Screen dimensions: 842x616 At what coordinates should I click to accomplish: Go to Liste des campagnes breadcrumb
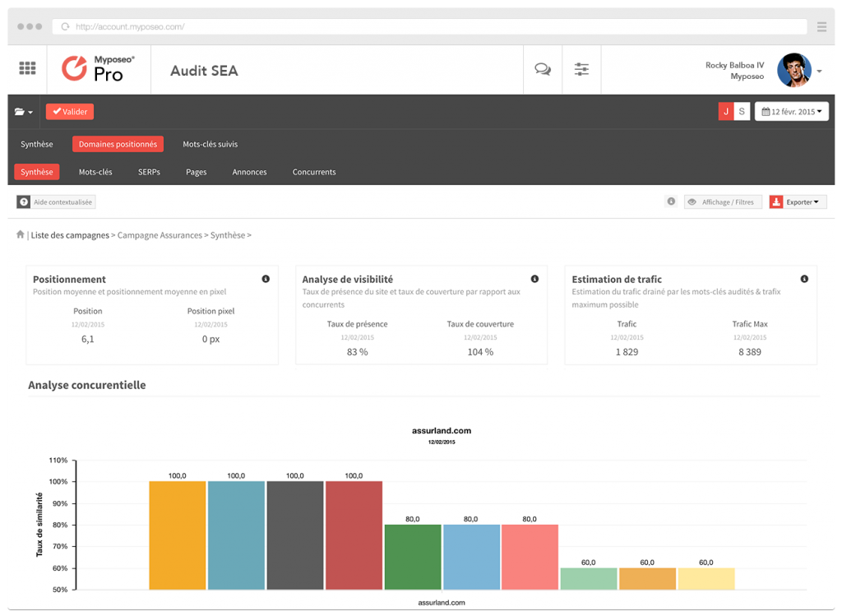[x=70, y=235]
